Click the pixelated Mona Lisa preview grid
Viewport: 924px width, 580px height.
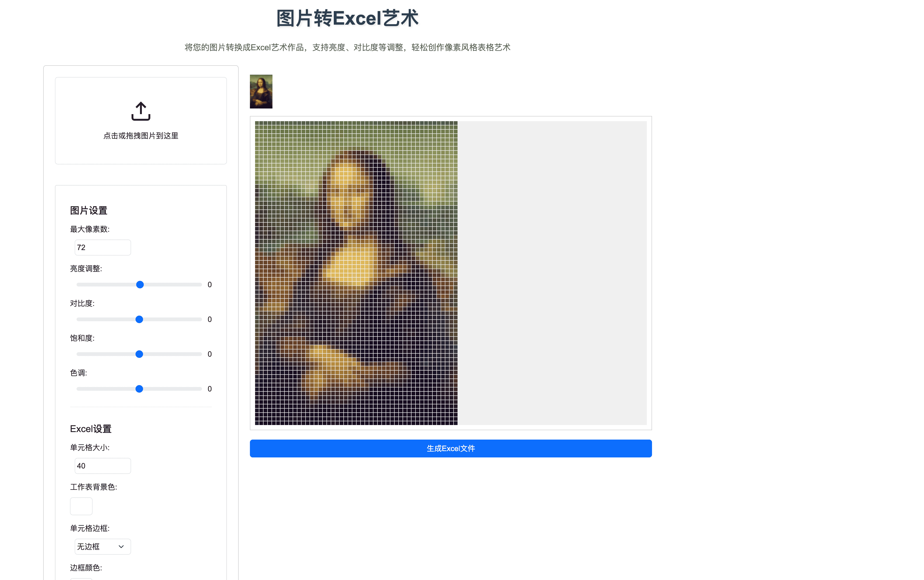[x=356, y=273]
